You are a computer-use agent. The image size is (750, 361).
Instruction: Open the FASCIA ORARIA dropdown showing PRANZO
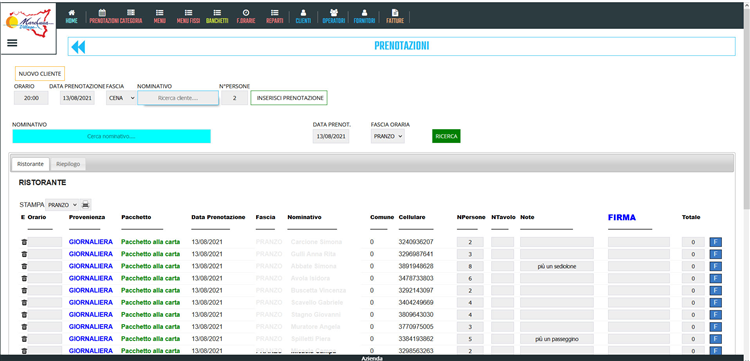pos(387,136)
